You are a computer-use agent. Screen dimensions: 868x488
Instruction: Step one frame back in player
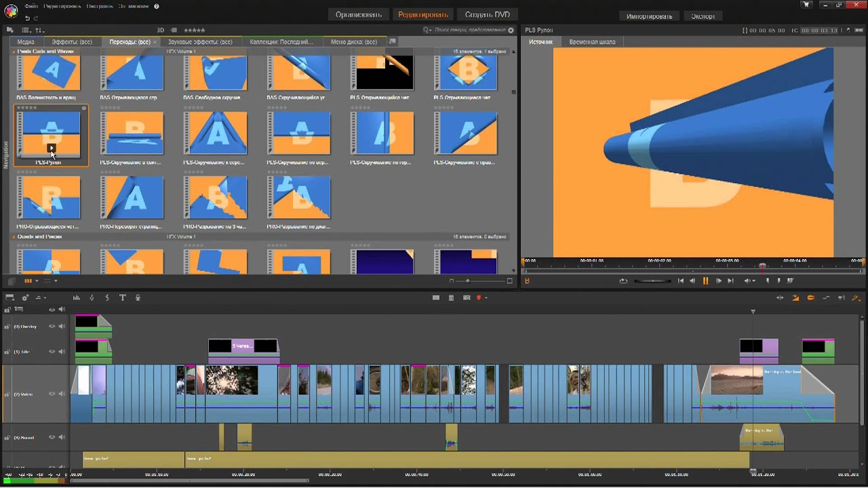click(692, 281)
